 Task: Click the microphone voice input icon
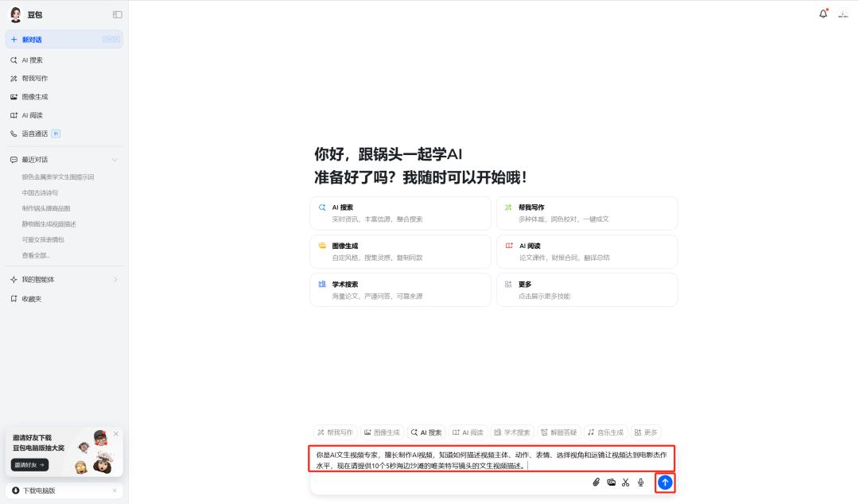pos(641,482)
